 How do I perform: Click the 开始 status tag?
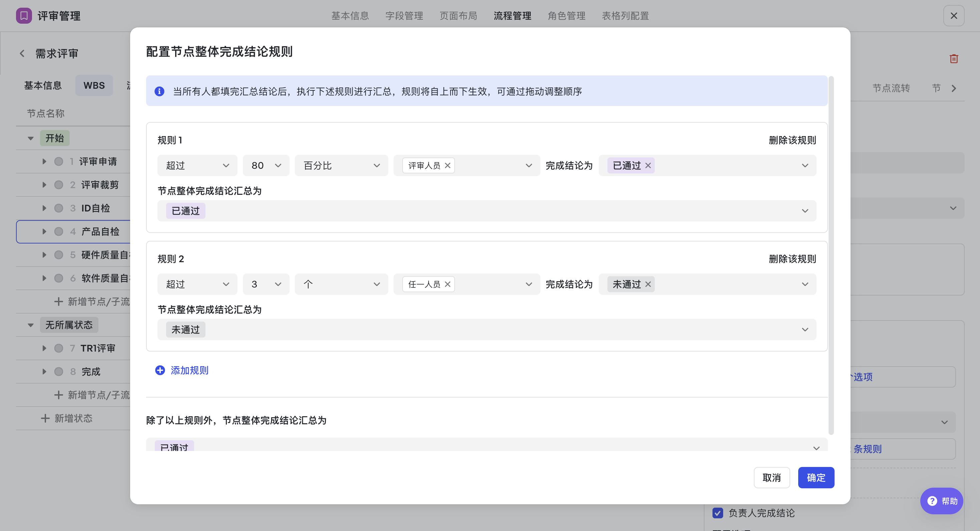pos(55,138)
